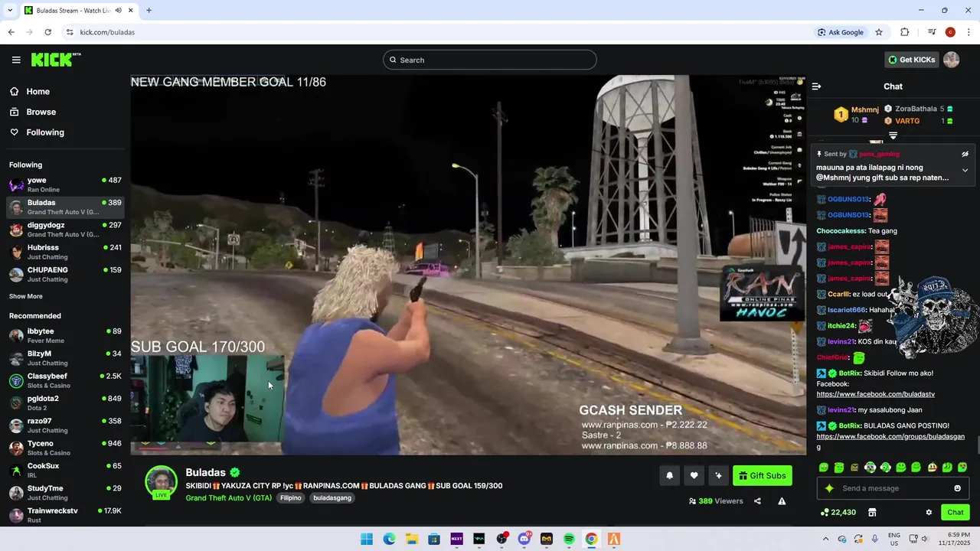
Task: Click the 389 Viewers count
Action: pyautogui.click(x=716, y=501)
